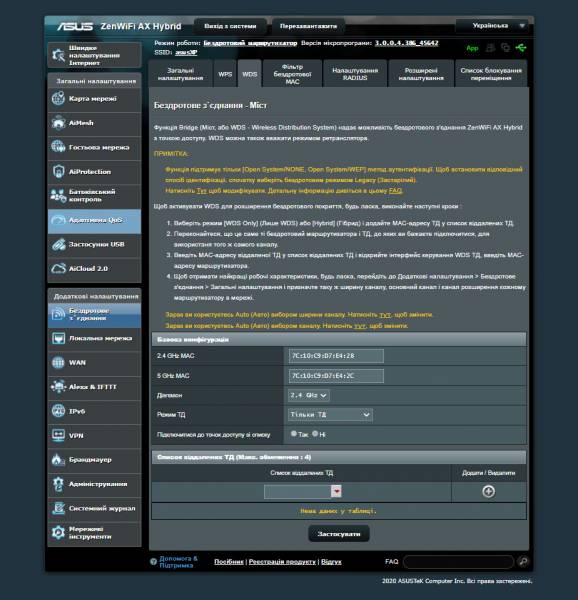The image size is (578, 600).
Task: Open the FAQ link in the note
Action: point(396,191)
